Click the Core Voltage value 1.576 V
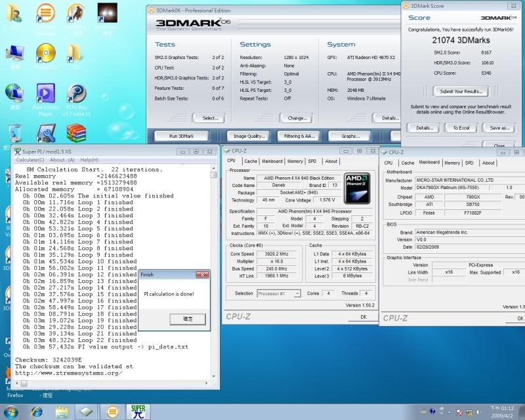 tap(327, 200)
